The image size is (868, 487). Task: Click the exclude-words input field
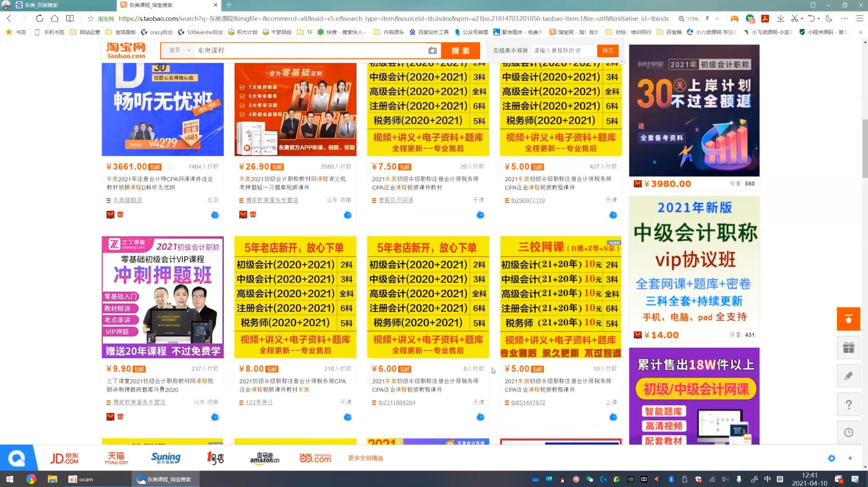pos(563,50)
